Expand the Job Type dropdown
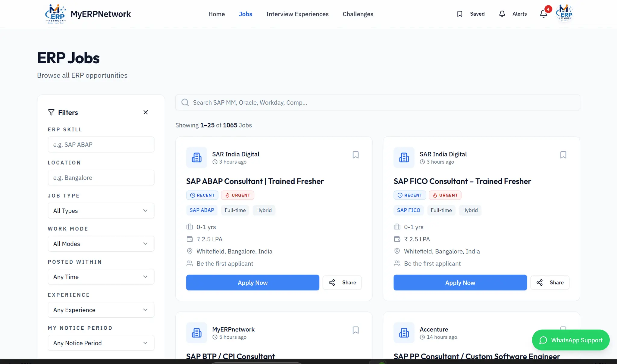Viewport: 617px width, 364px height. 101,211
